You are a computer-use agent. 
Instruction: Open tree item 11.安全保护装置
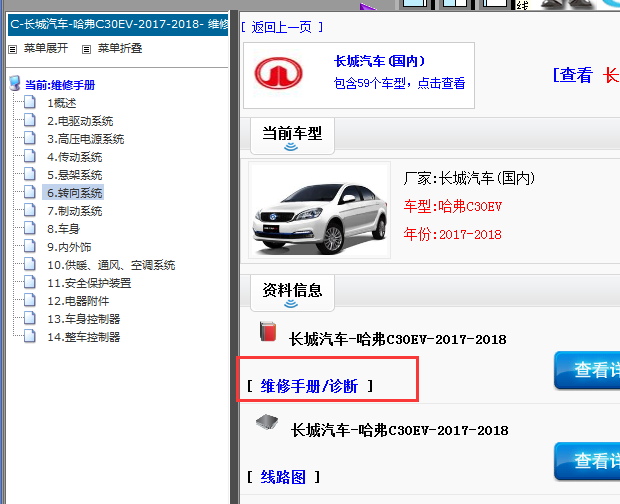pyautogui.click(x=89, y=283)
